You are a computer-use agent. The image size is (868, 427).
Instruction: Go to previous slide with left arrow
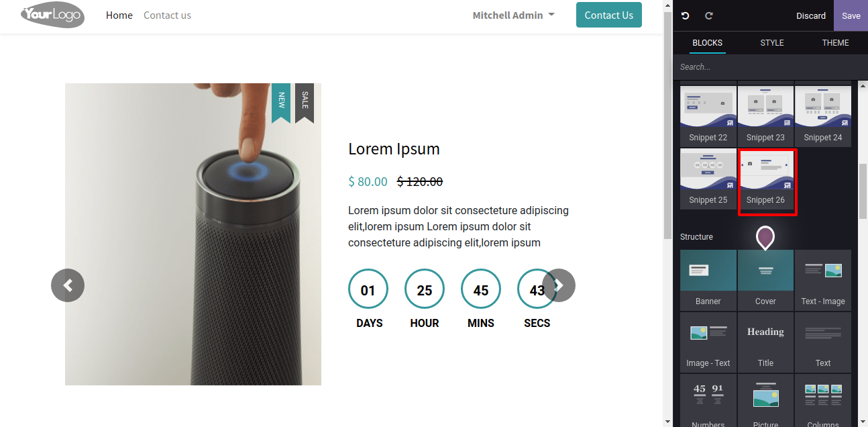click(68, 285)
